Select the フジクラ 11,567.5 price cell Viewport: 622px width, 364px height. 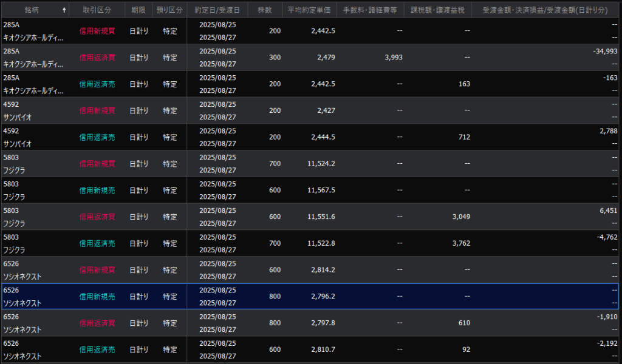321,190
